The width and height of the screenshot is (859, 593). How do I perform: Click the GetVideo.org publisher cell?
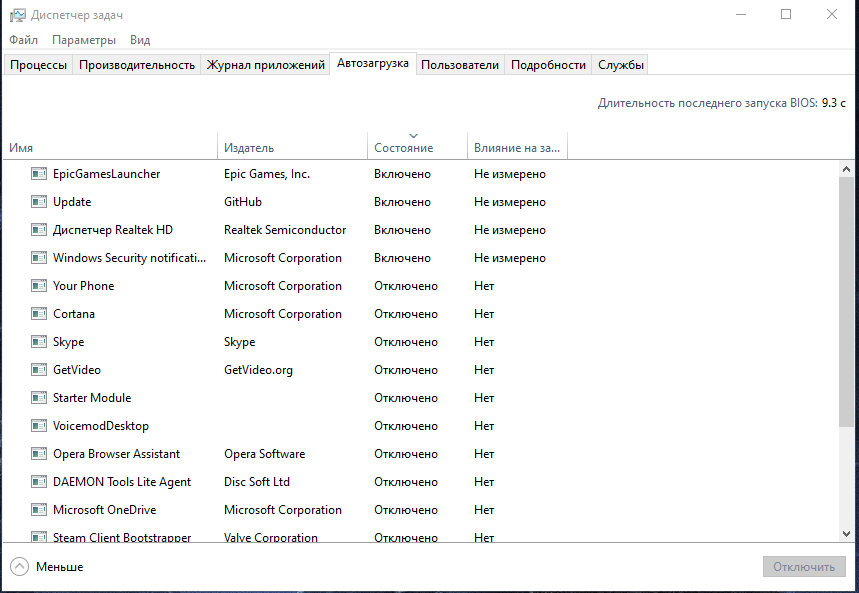[258, 369]
